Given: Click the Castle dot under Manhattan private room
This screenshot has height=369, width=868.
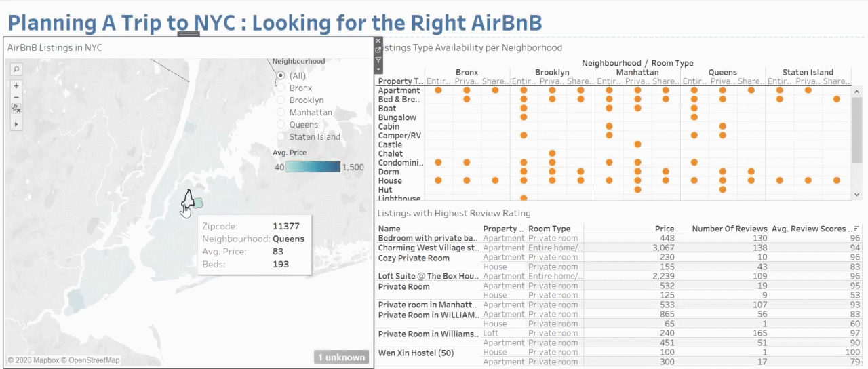Looking at the screenshot, I should coord(637,144).
